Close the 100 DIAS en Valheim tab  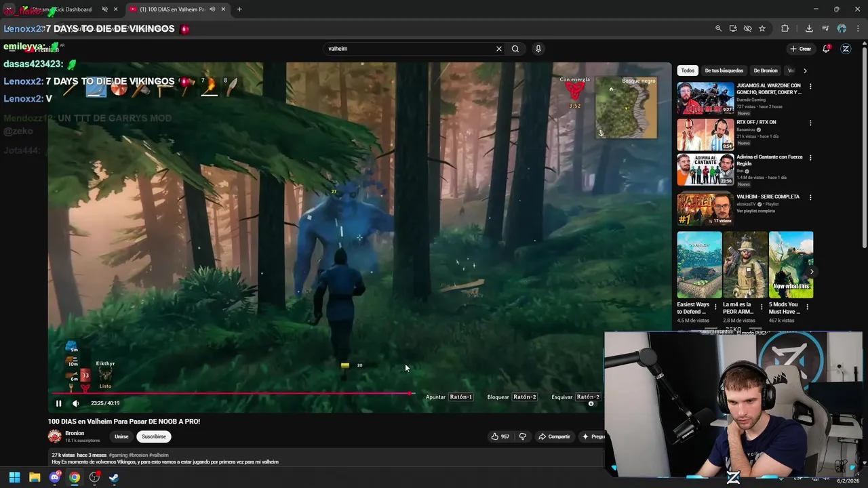tap(223, 9)
